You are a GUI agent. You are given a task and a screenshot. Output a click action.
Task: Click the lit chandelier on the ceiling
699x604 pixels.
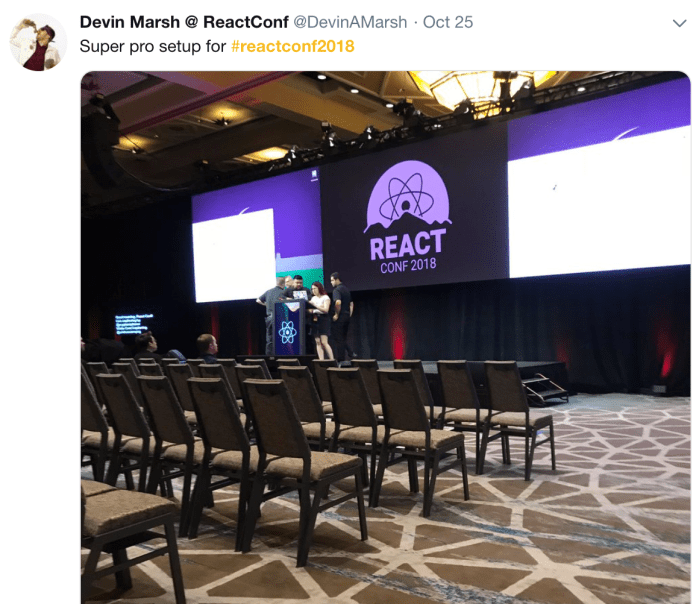(481, 89)
